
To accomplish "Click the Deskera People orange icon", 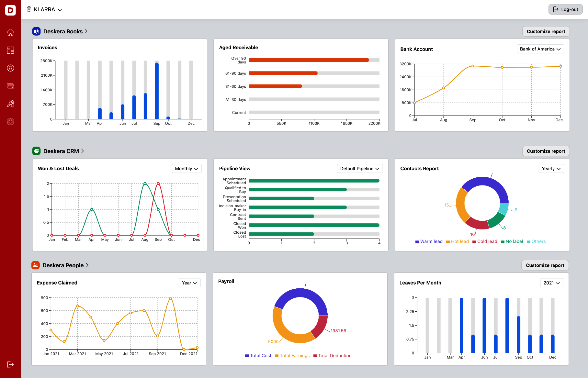I will pyautogui.click(x=36, y=265).
